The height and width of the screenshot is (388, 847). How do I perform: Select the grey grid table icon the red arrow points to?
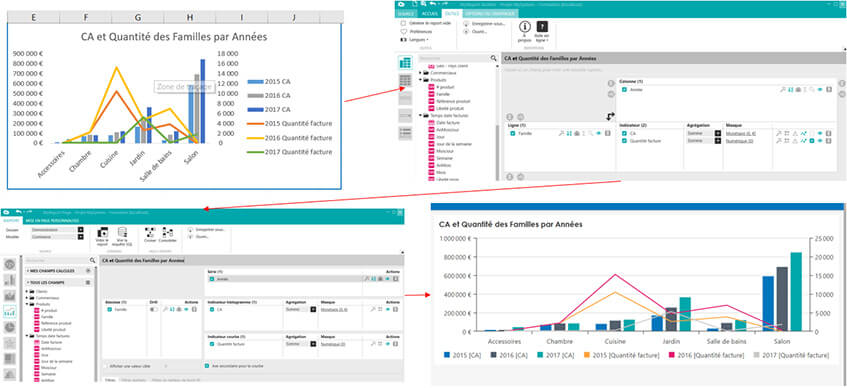(405, 81)
